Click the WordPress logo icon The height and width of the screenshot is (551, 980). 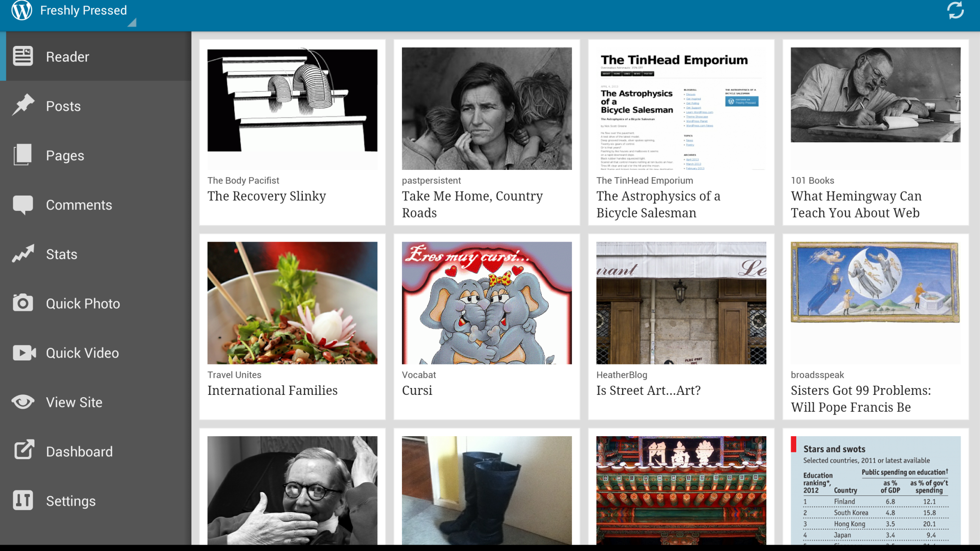pyautogui.click(x=22, y=10)
